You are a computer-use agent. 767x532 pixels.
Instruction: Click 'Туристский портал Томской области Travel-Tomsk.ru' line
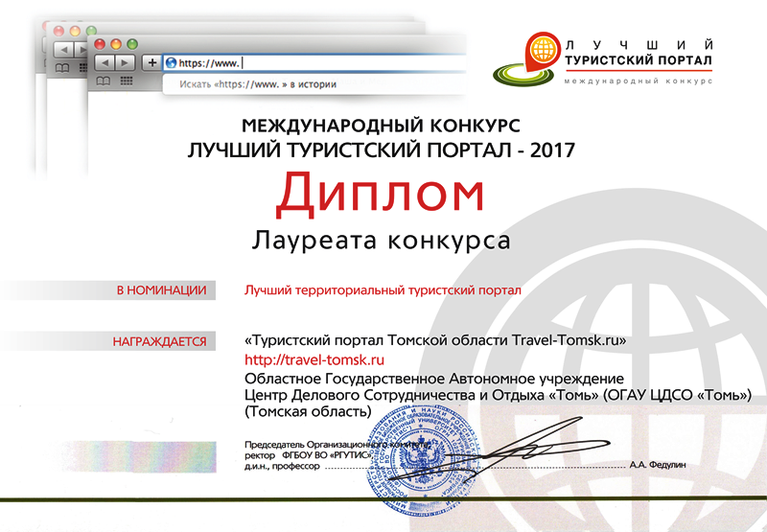pos(435,340)
